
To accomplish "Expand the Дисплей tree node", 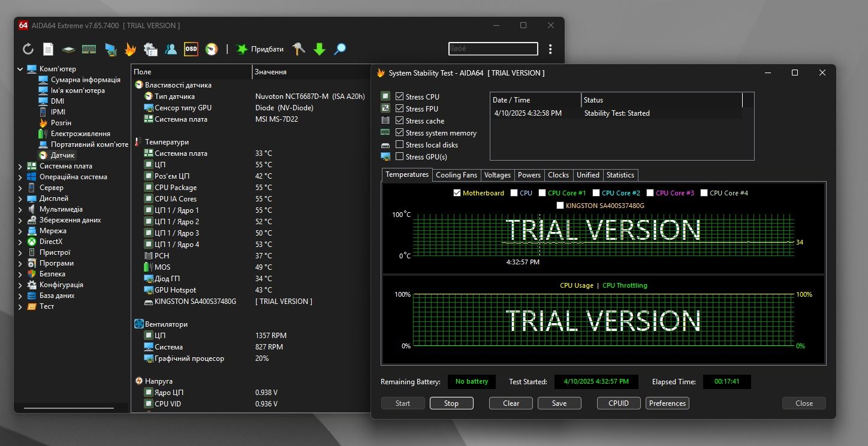I will point(20,198).
